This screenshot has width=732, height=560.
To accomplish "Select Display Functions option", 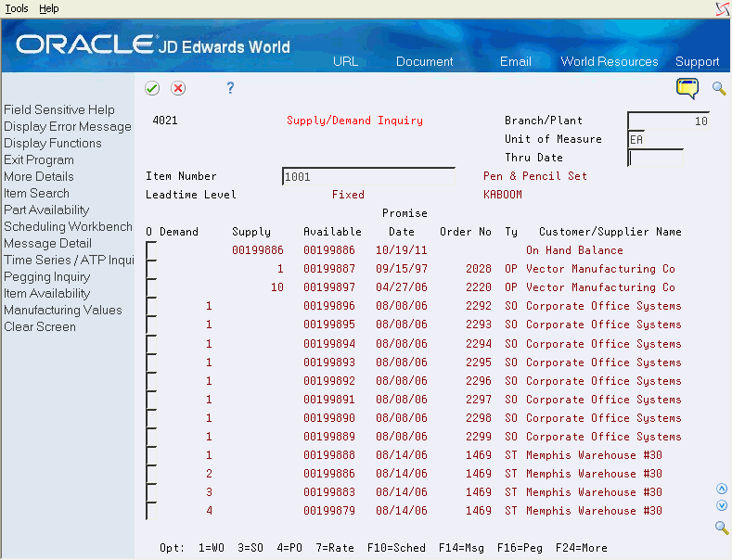I will (x=53, y=144).
